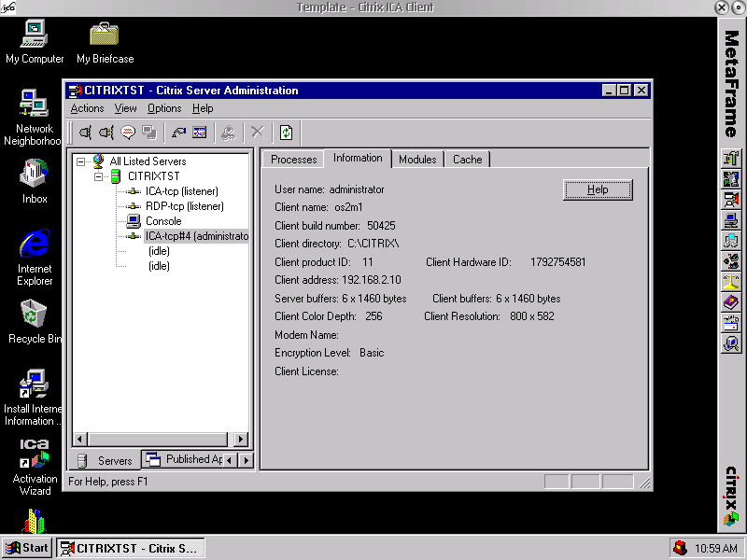Click the Client address 192.168.2.10 text

pyautogui.click(x=338, y=280)
